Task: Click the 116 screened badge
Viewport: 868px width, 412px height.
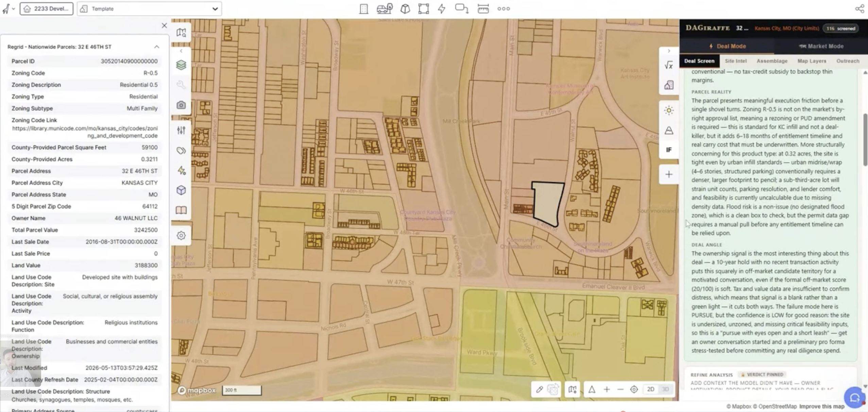Action: [x=841, y=29]
